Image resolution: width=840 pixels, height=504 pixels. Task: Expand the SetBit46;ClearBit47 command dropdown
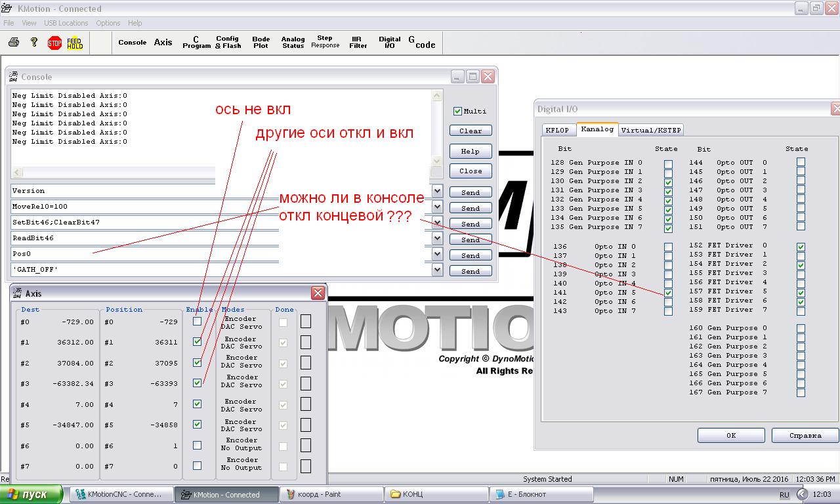[438, 222]
